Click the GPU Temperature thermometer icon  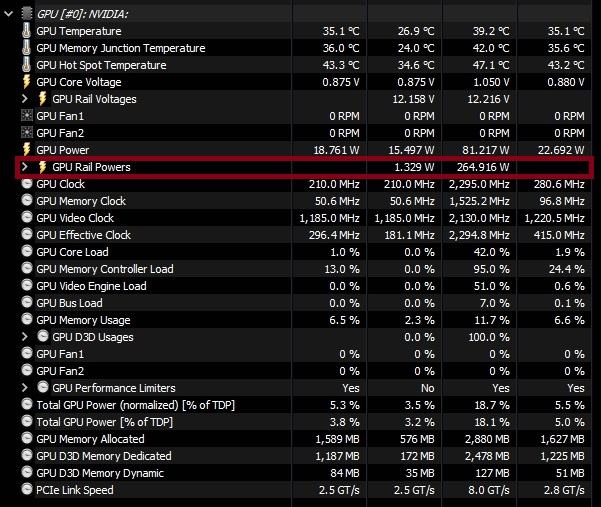(x=26, y=31)
